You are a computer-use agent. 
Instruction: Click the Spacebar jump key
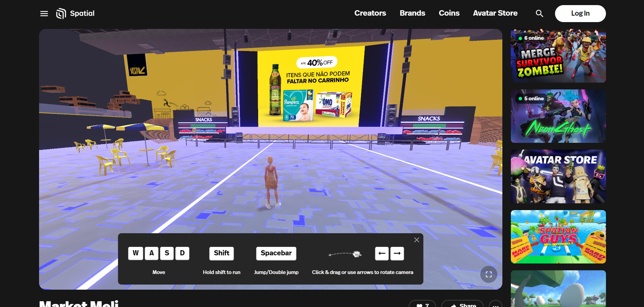click(276, 253)
